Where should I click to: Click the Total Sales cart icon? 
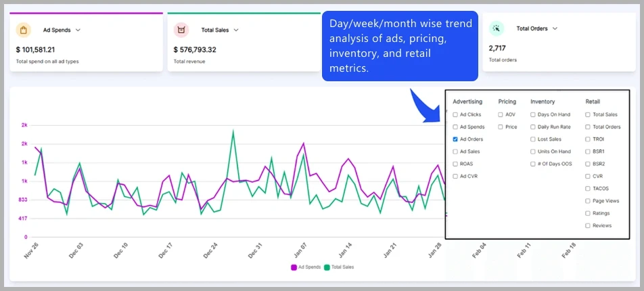pos(181,30)
